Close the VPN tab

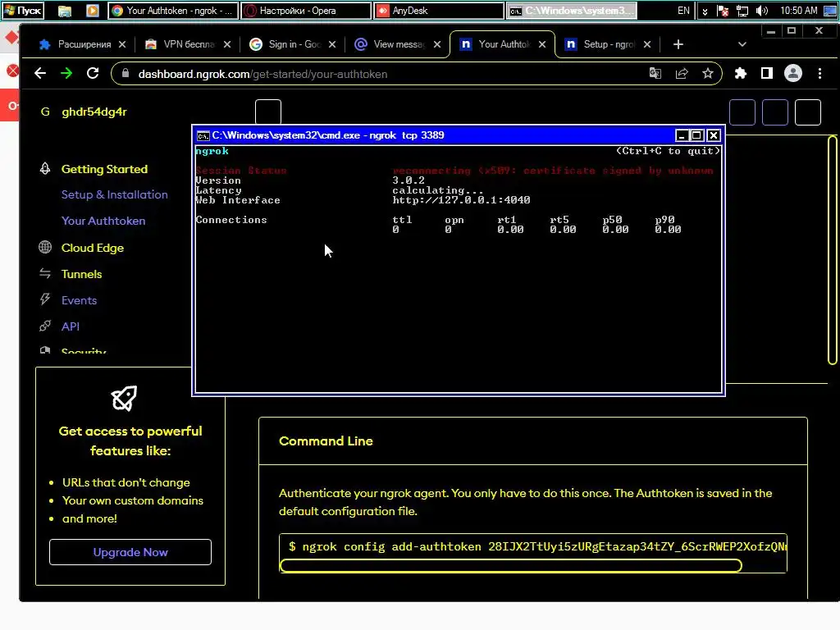tap(227, 44)
